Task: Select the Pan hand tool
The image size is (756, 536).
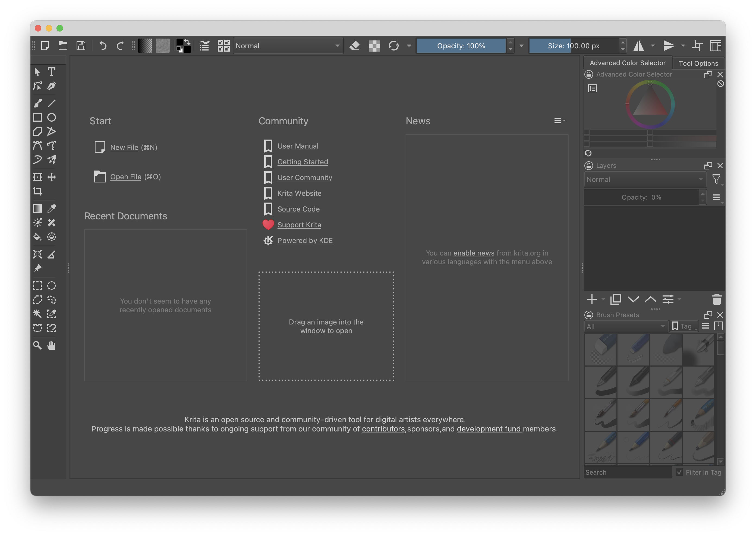Action: pos(52,346)
